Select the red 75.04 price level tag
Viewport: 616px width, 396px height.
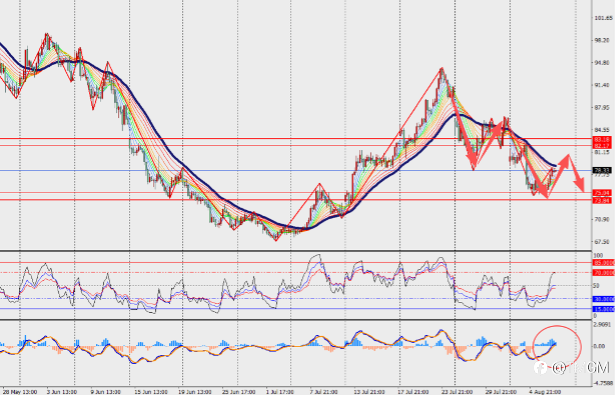tap(603, 193)
